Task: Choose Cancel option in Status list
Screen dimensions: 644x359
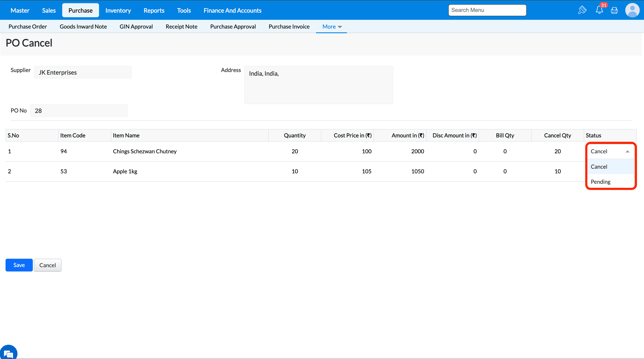Action: point(599,167)
